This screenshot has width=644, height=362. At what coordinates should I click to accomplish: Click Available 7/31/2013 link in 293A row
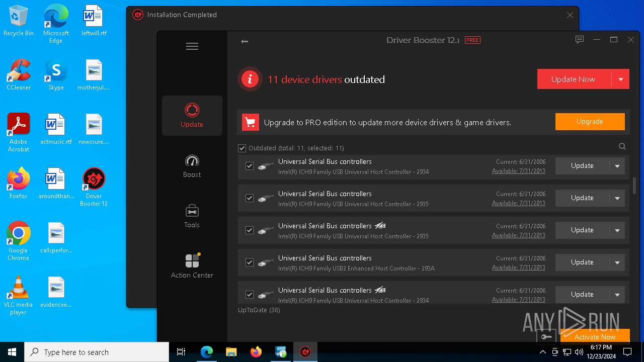tap(518, 267)
